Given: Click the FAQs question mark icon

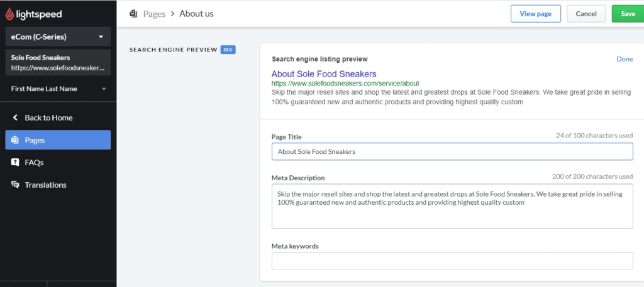Looking at the screenshot, I should (15, 163).
